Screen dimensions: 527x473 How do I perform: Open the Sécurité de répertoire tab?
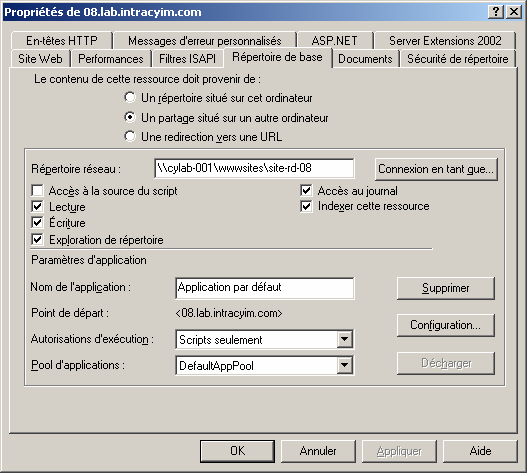(457, 59)
